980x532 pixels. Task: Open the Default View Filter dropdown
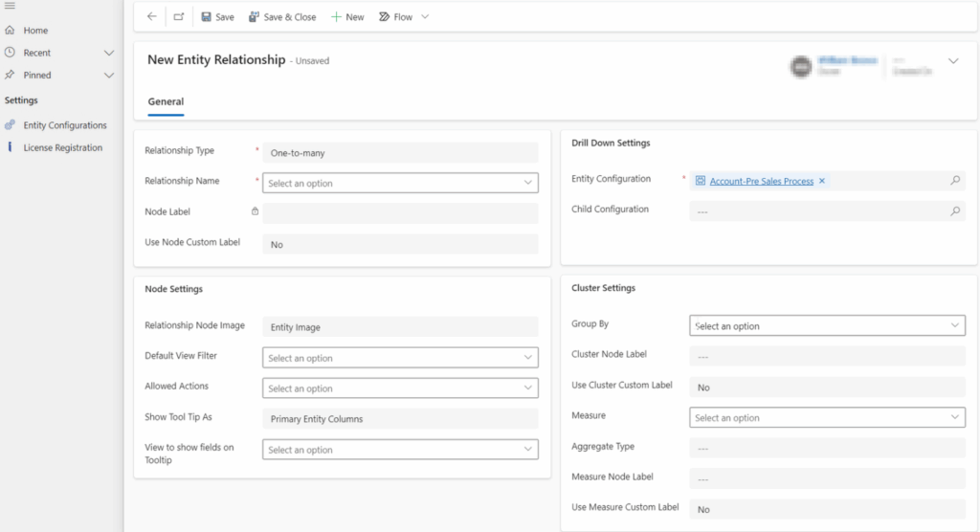click(400, 358)
